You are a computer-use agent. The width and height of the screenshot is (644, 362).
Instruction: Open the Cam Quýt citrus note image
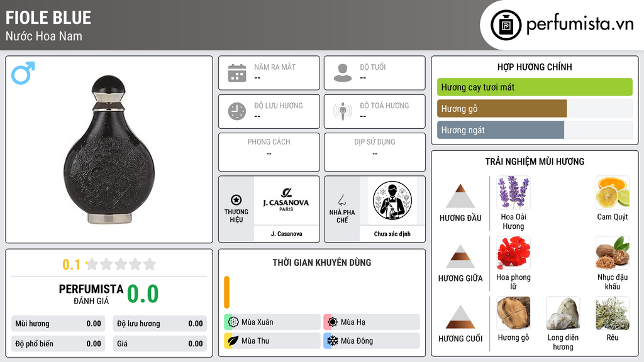click(x=613, y=192)
